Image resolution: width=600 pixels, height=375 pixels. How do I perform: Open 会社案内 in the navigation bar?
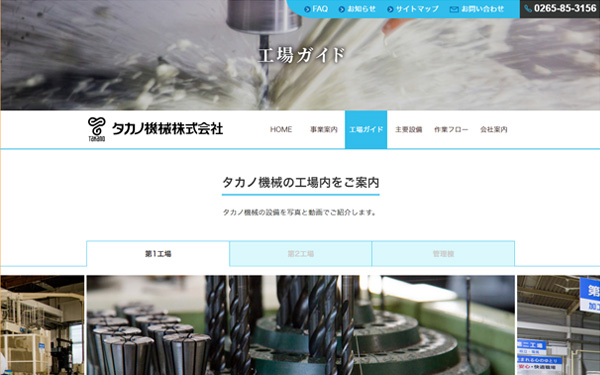pos(494,129)
